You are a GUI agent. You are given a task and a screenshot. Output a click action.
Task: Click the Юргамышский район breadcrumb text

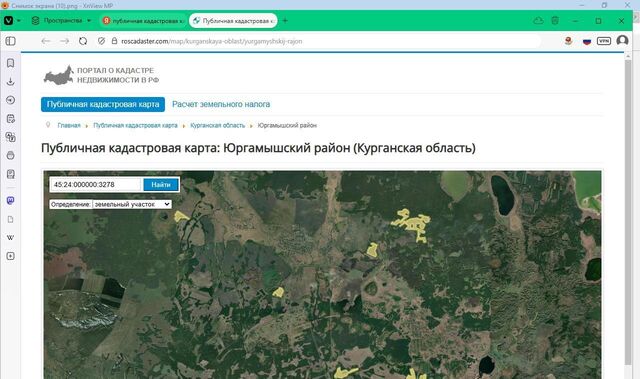coord(287,125)
